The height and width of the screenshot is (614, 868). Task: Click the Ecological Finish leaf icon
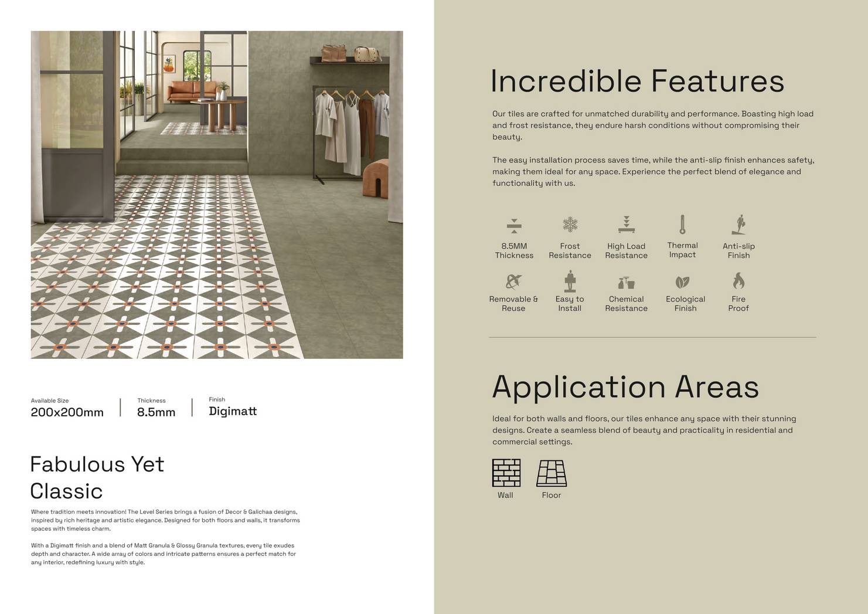tap(682, 282)
